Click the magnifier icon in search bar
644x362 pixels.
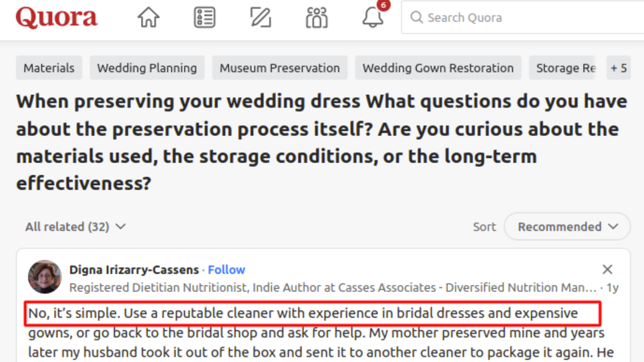point(416,18)
